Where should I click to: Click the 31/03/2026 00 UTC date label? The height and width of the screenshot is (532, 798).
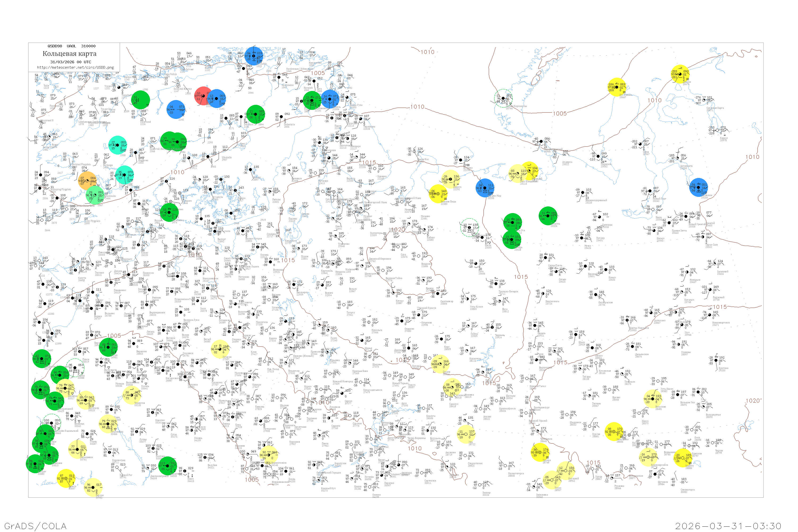coord(70,62)
